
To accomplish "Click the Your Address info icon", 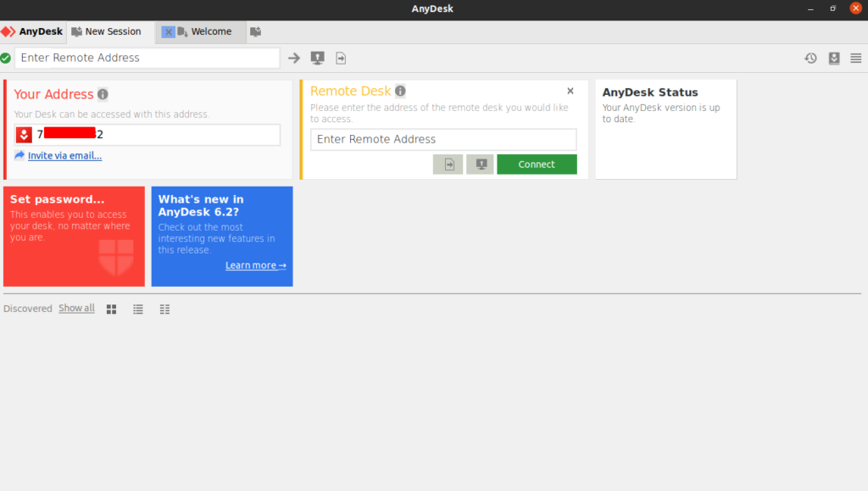I will [x=103, y=94].
